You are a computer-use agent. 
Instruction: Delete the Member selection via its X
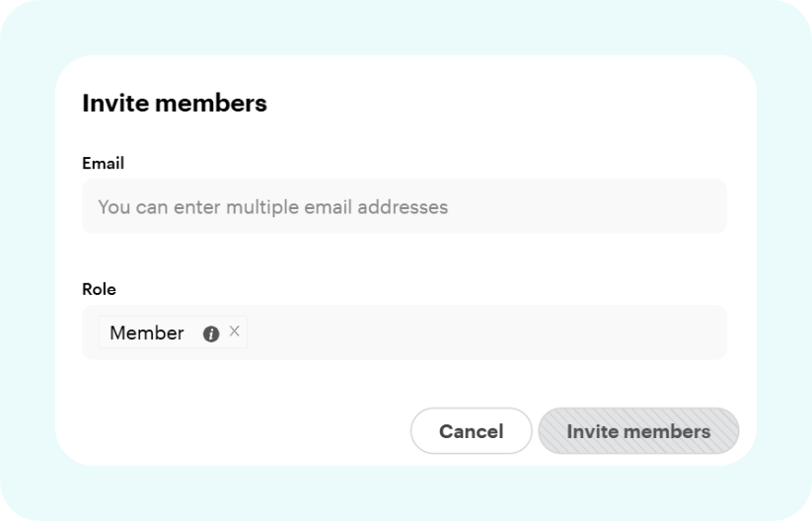[234, 332]
